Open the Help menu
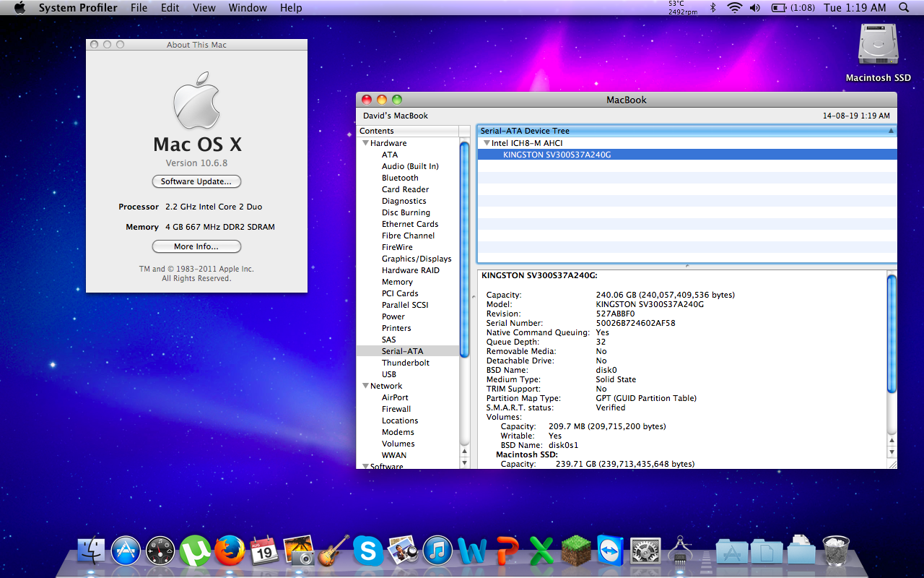This screenshot has height=578, width=924. point(291,8)
